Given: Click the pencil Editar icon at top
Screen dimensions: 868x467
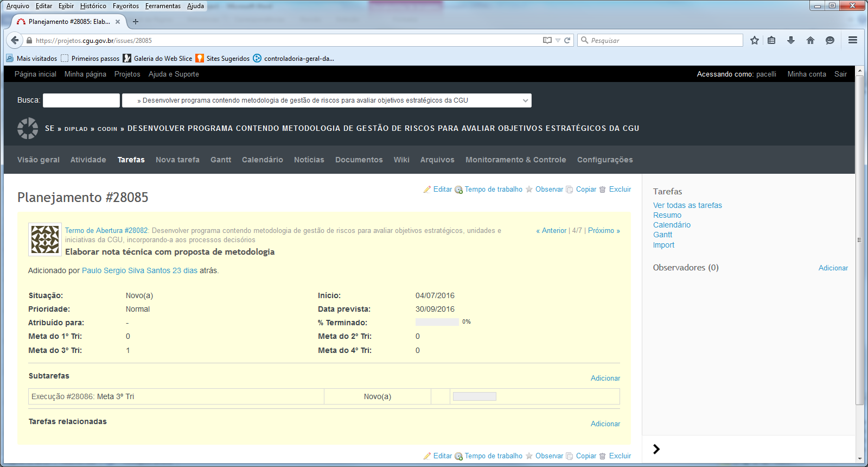Looking at the screenshot, I should click(x=427, y=190).
